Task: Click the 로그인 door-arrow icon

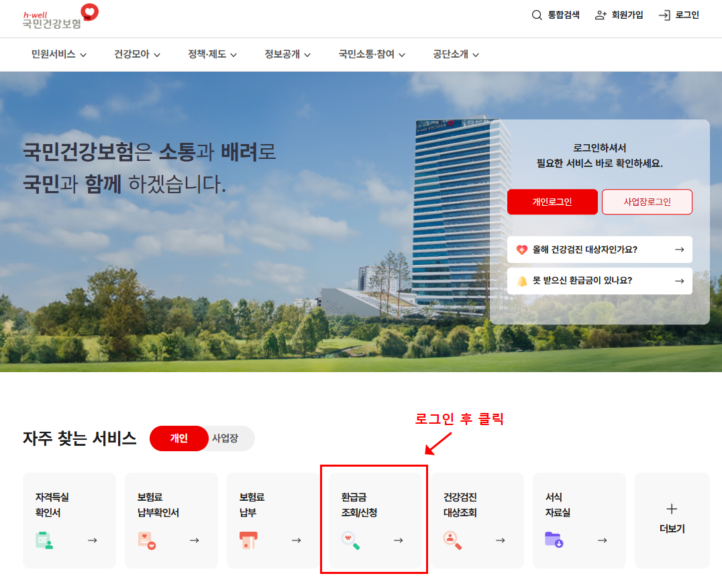Action: 664,15
